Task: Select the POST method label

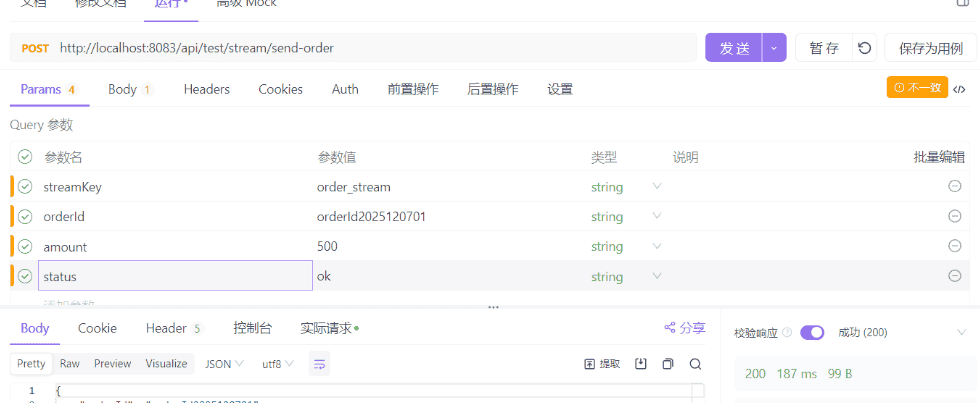Action: [x=35, y=48]
